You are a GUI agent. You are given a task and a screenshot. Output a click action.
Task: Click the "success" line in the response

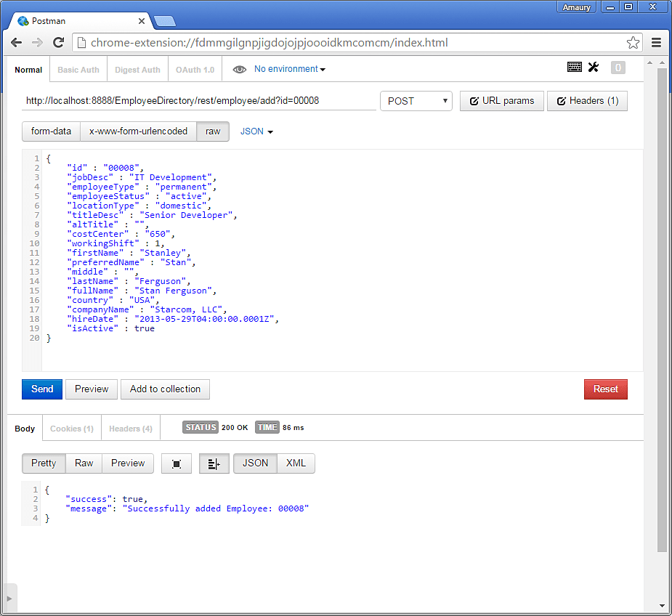pos(107,499)
